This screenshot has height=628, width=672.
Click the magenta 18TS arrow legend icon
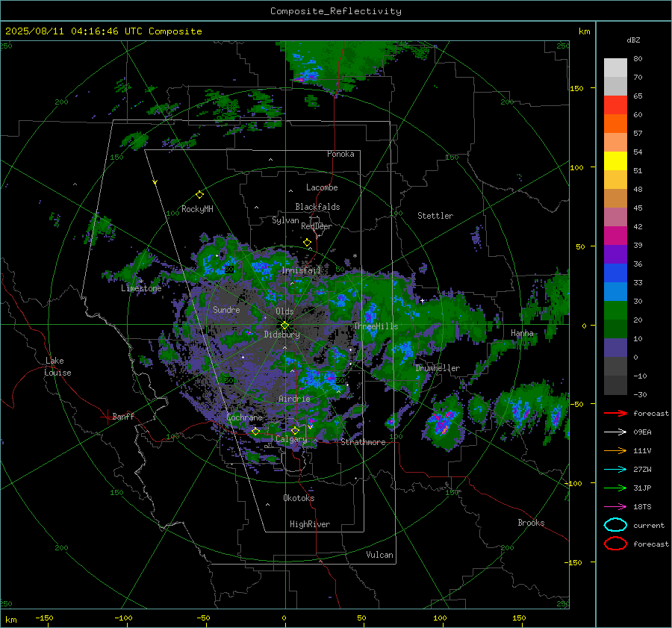(615, 506)
